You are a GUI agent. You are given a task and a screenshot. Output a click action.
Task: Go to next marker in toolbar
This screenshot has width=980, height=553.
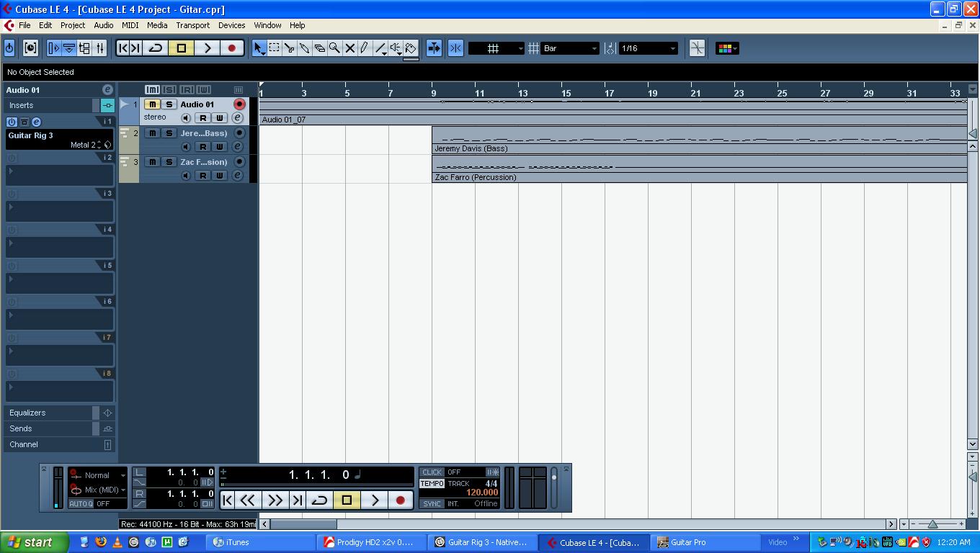(135, 48)
